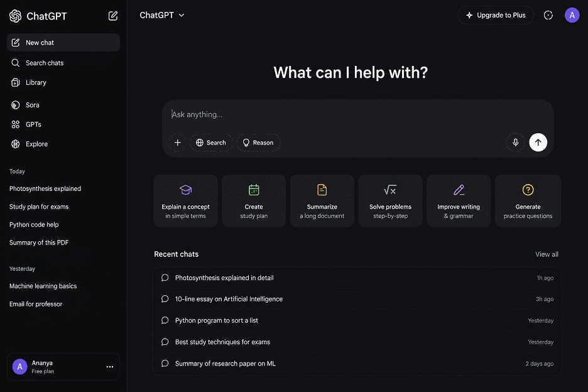Focus the Ask anything input field

(357, 114)
